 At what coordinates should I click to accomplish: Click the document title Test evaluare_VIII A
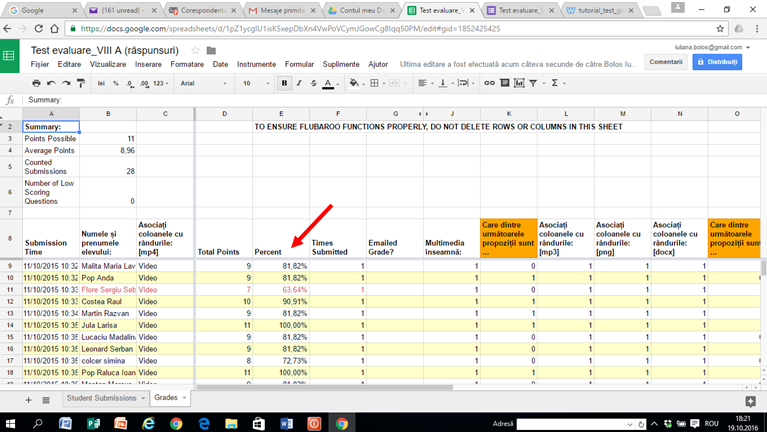[105, 50]
